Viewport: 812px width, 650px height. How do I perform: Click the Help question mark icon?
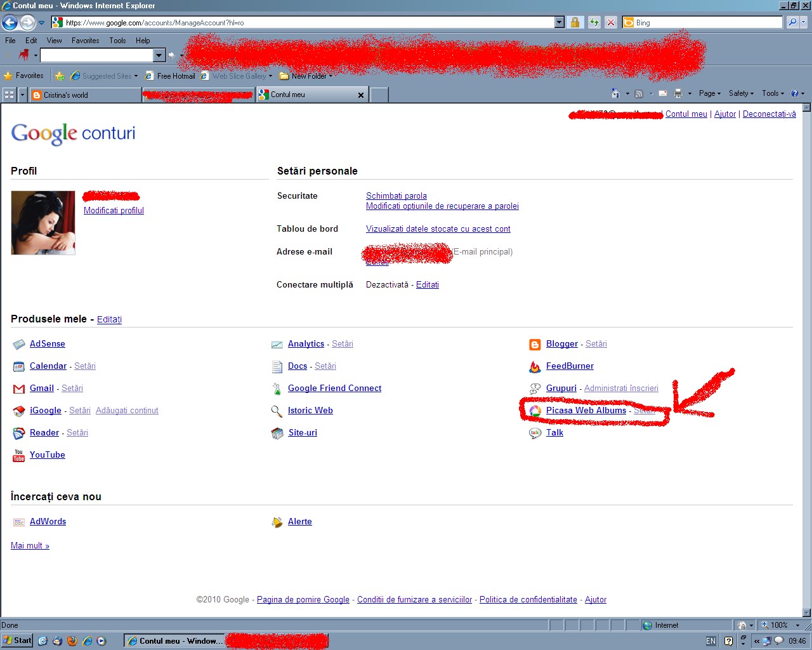794,93
